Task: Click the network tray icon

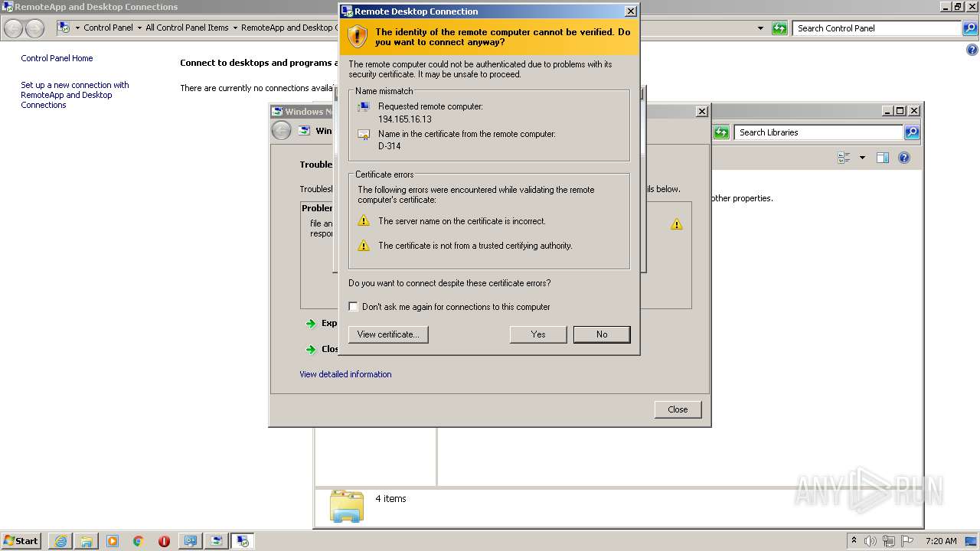Action: pos(889,541)
